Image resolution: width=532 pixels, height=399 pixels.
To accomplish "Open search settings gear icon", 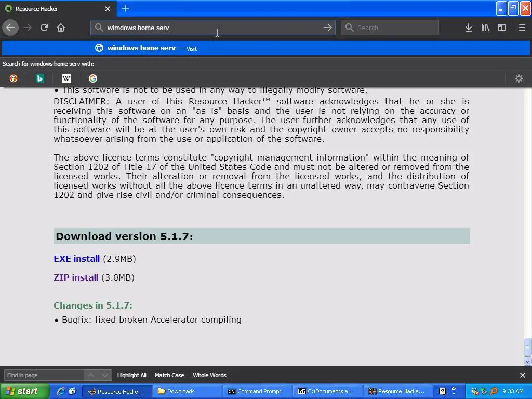I will 519,78.
